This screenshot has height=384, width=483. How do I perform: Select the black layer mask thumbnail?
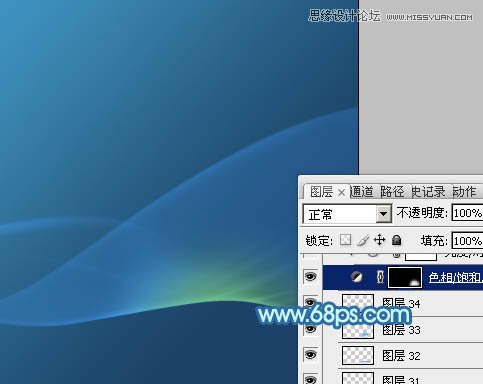[x=405, y=277]
